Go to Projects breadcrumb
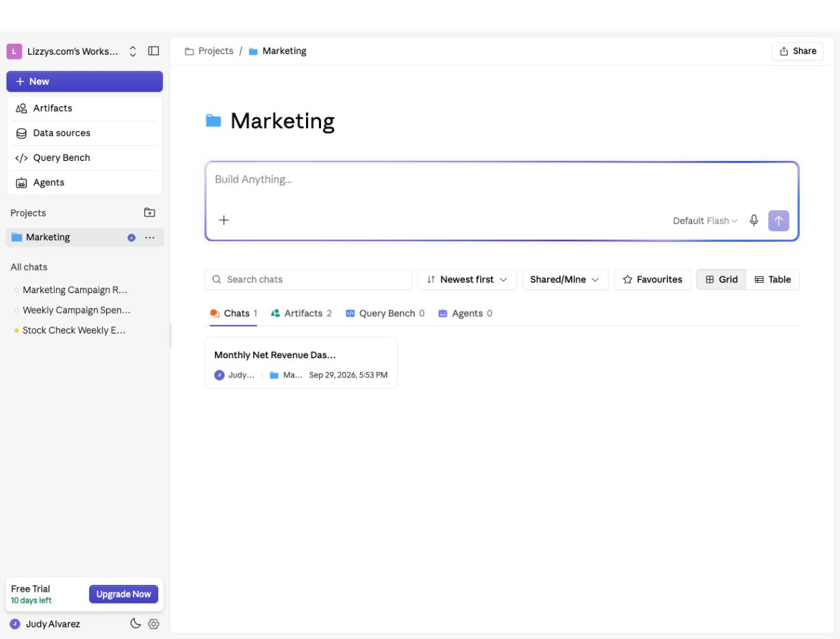The image size is (840, 639). [209, 51]
